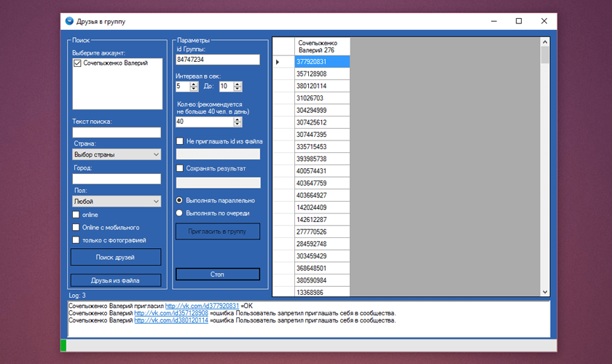
Task: Decrease the interval start value
Action: click(x=194, y=89)
